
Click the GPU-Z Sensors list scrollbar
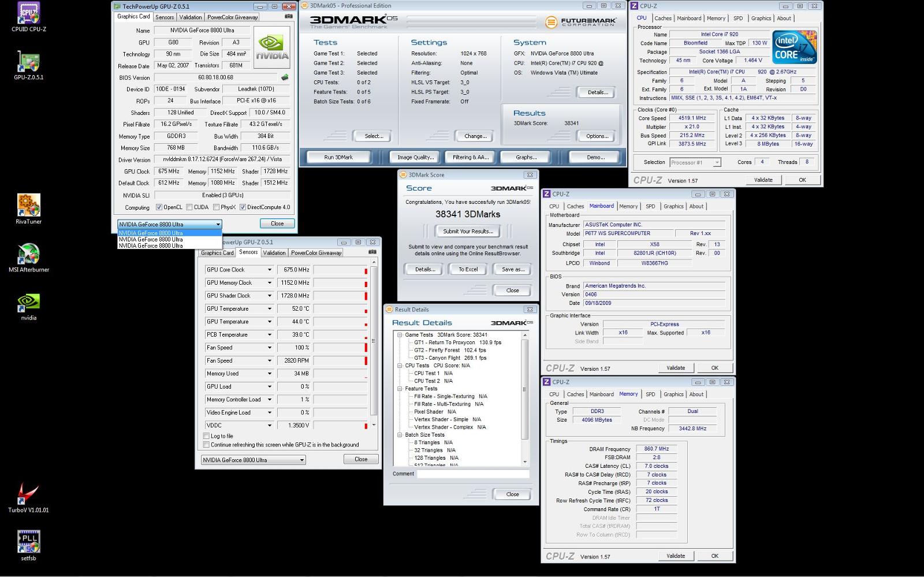pyautogui.click(x=374, y=344)
